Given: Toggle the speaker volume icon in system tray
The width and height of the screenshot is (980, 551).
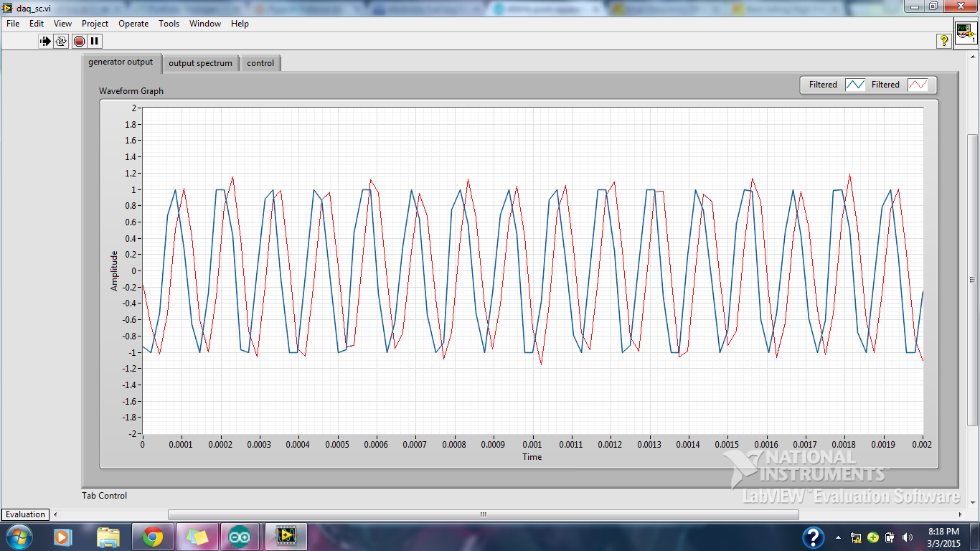Looking at the screenshot, I should tap(905, 537).
